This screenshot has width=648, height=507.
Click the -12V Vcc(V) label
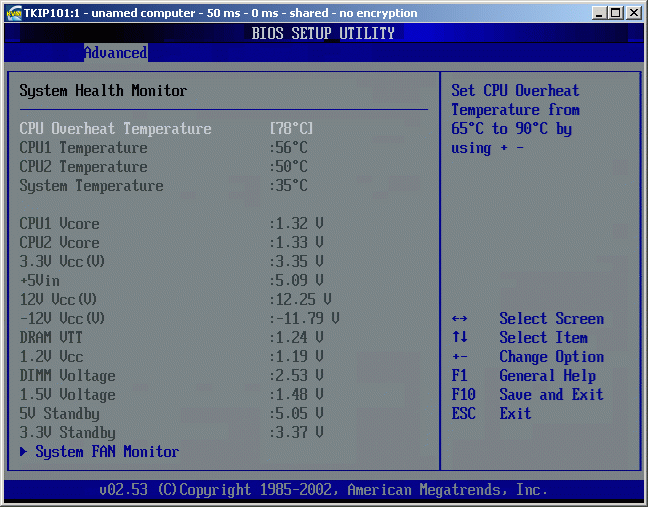[x=62, y=319]
